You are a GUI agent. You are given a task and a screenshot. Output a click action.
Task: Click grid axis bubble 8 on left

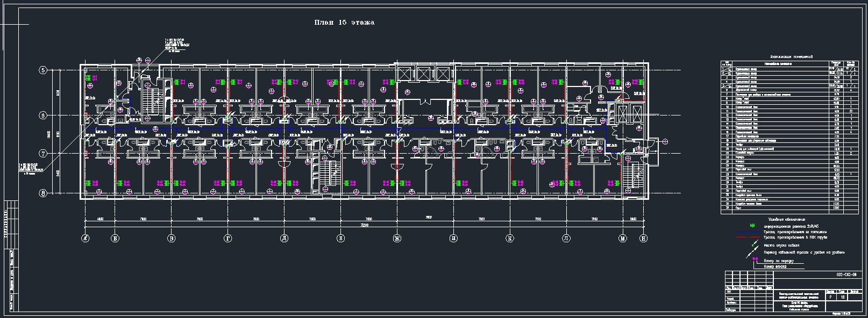(44, 193)
